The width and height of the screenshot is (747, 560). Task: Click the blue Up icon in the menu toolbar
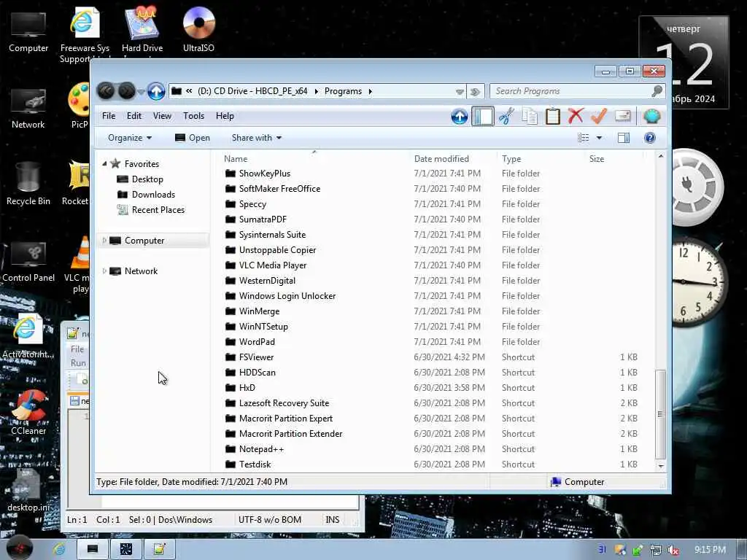(x=460, y=116)
